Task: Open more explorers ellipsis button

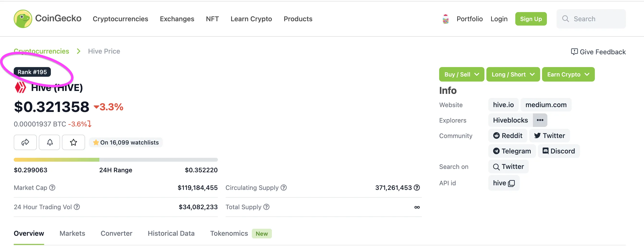Action: (540, 120)
